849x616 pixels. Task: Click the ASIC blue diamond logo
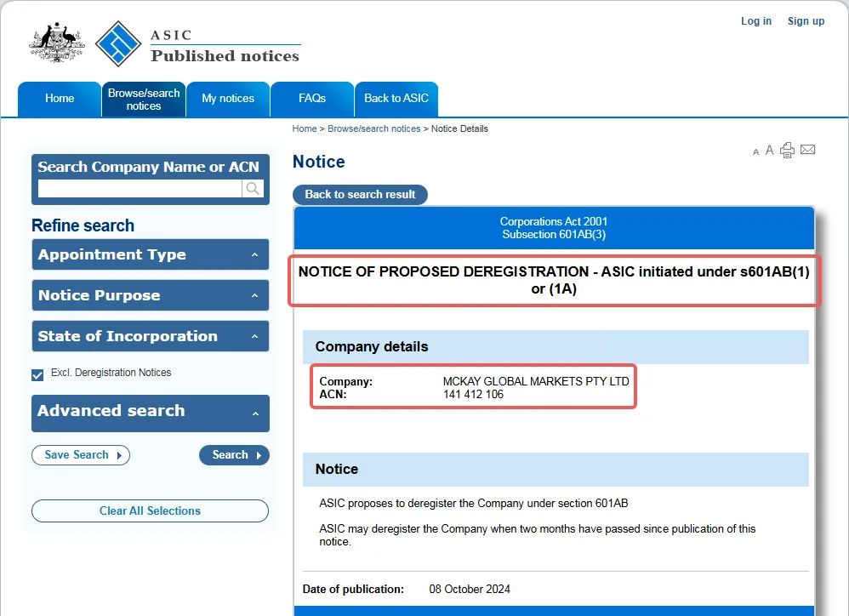point(118,44)
